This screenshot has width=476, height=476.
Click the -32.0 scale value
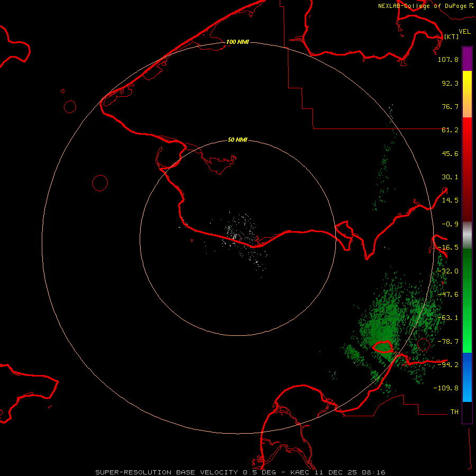pyautogui.click(x=448, y=271)
